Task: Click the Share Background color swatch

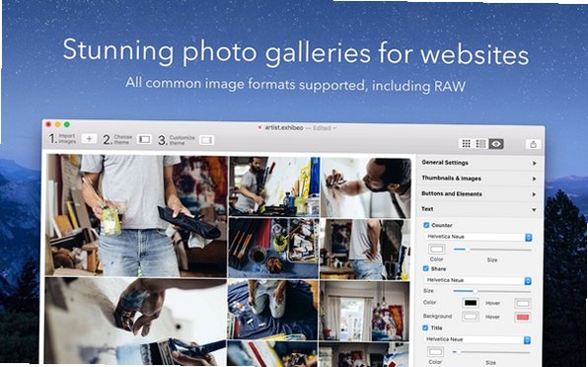Action: [471, 317]
